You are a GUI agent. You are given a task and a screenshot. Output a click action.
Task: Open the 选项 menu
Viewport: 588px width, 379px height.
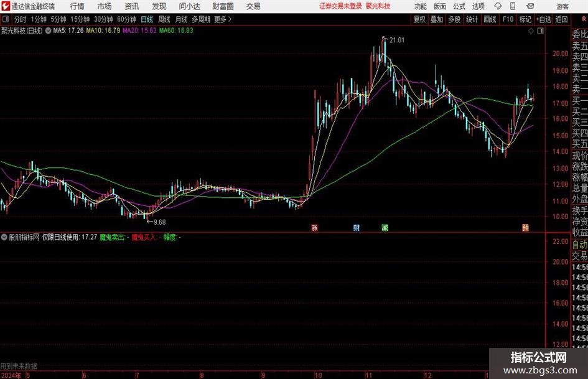pyautogui.click(x=478, y=6)
